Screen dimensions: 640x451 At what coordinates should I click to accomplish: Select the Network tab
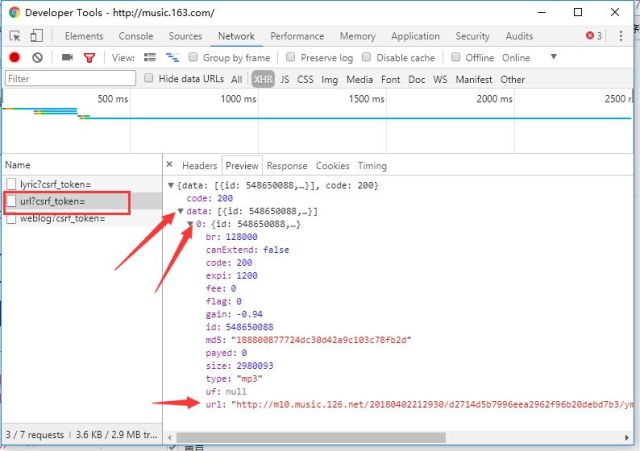pyautogui.click(x=236, y=36)
